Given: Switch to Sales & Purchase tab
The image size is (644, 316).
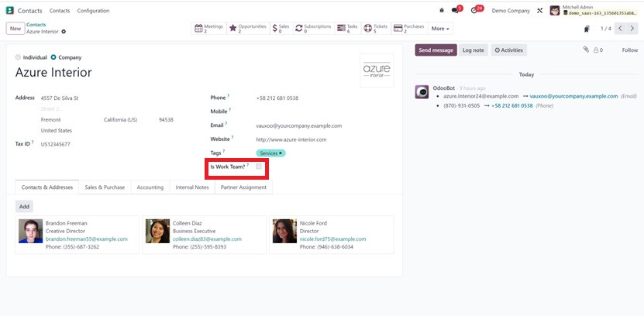Looking at the screenshot, I should 105,187.
